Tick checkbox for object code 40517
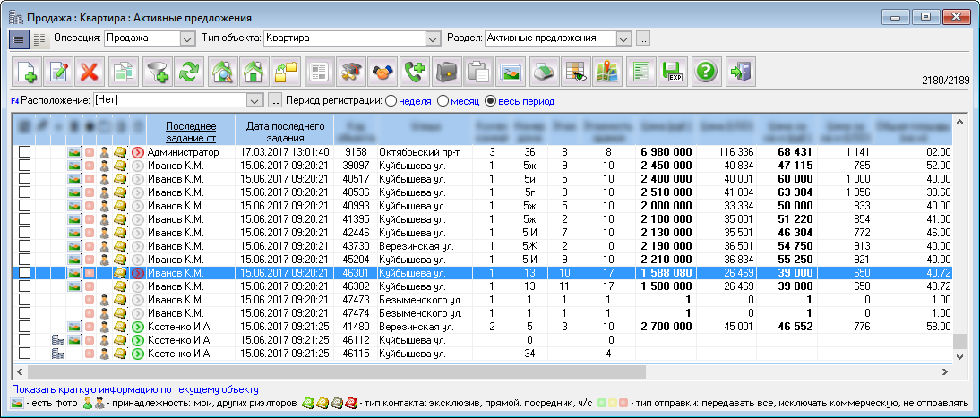980x418 pixels. pos(24,179)
